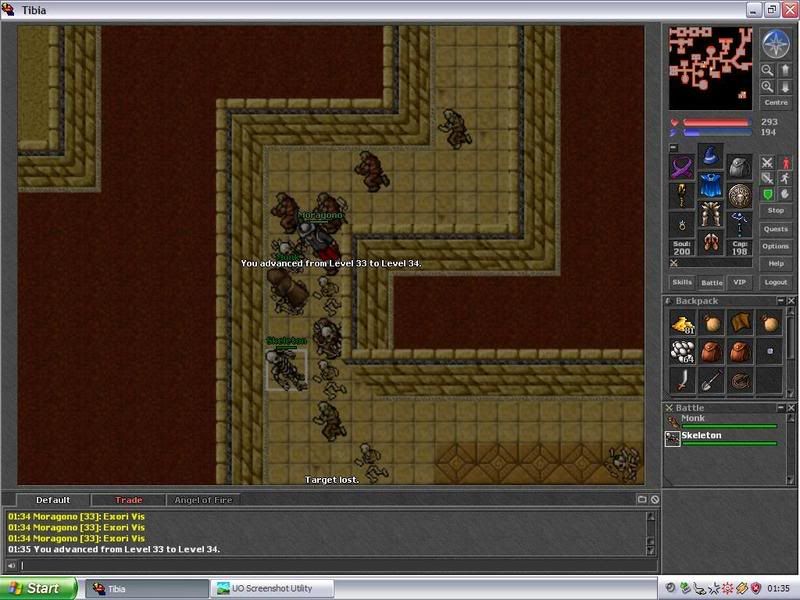
Task: Open the Skills window
Action: pyautogui.click(x=682, y=282)
